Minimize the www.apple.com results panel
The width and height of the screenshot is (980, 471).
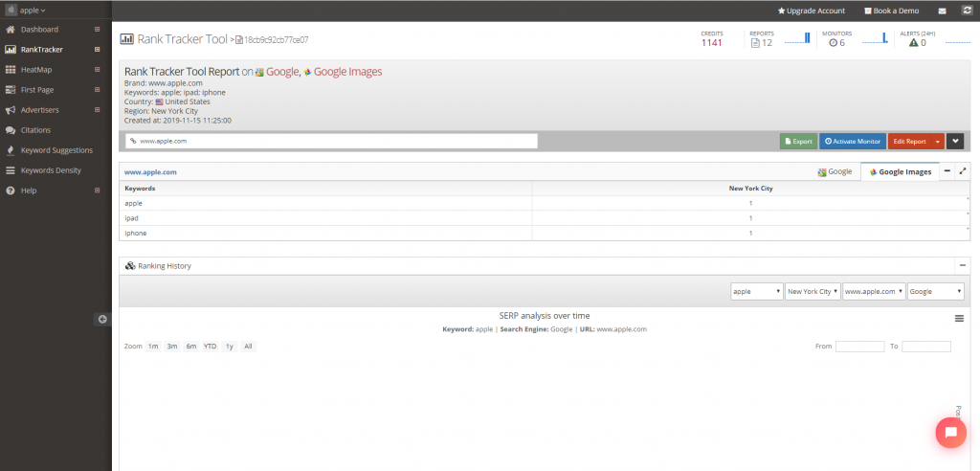[947, 171]
